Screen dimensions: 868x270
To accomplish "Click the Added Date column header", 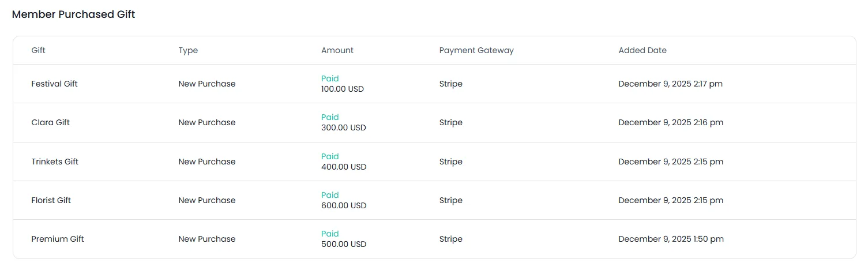I will 642,50.
